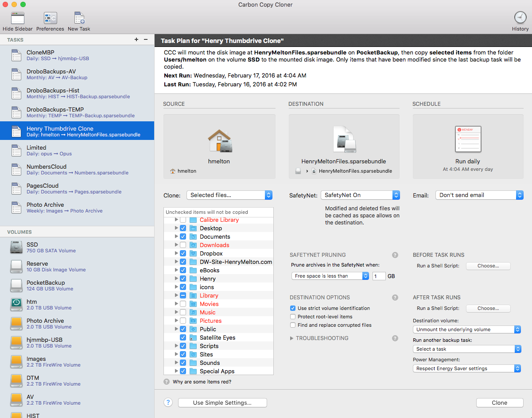The image size is (532, 418).
Task: Open Respect Energy Saver settings dropdown
Action: (466, 368)
